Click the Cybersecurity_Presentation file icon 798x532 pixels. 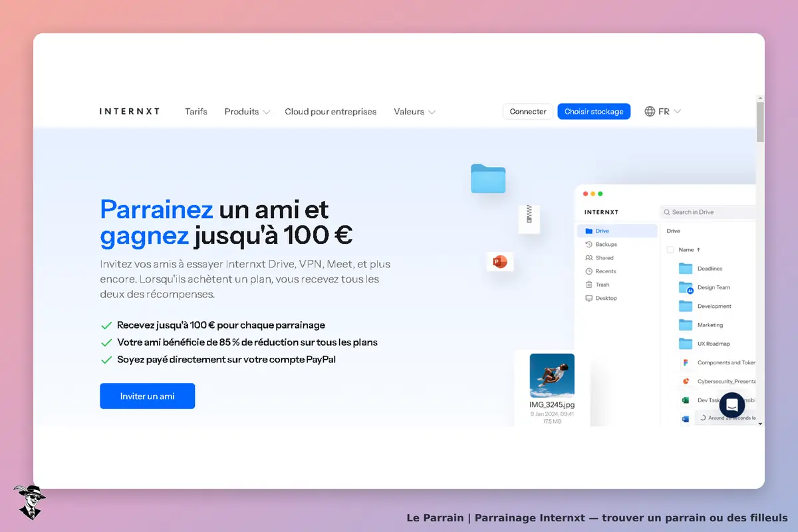click(686, 381)
